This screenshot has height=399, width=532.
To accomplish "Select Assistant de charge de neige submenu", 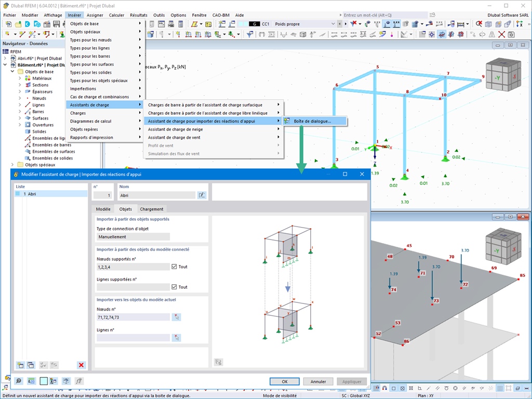I will coord(214,129).
